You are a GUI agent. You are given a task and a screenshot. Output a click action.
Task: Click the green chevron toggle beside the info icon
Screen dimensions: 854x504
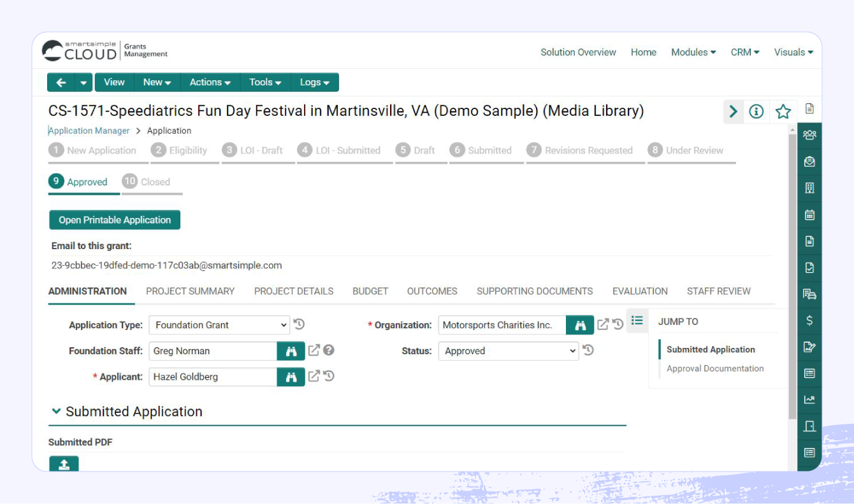733,111
